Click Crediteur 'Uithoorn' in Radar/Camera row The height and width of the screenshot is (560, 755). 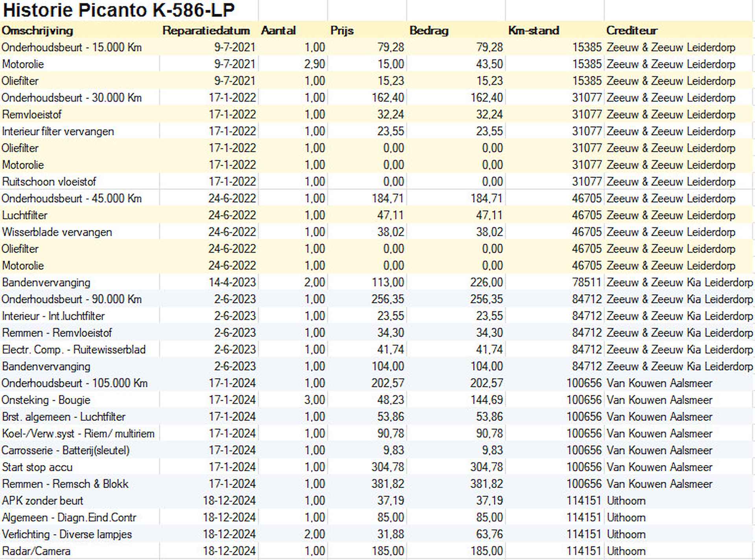coord(626,551)
